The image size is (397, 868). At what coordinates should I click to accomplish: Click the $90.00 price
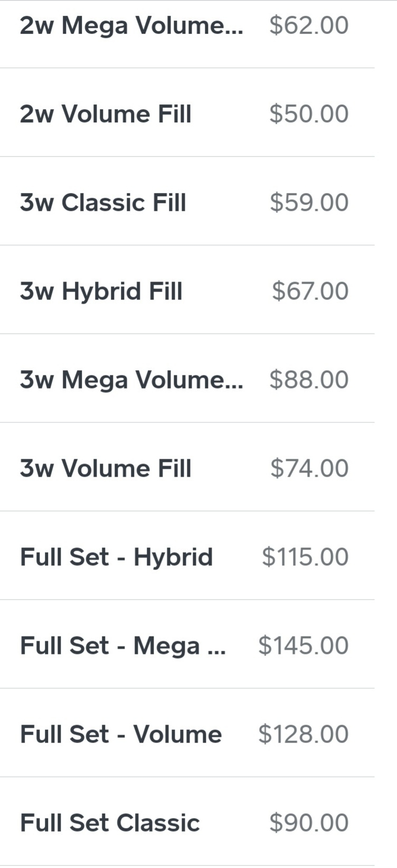click(x=309, y=823)
